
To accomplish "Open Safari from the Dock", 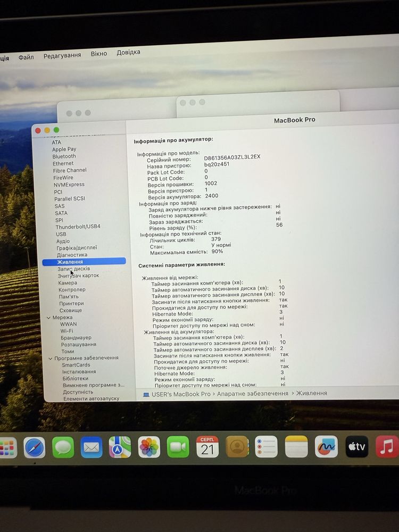I will pos(34,447).
